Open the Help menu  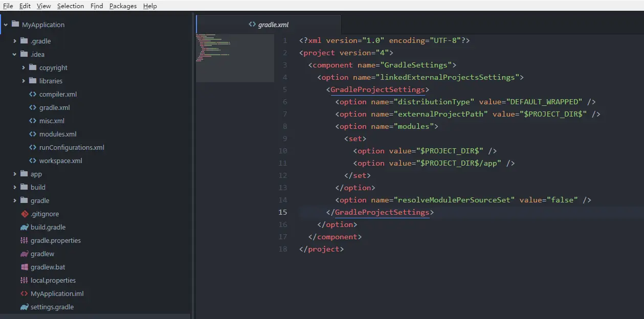pyautogui.click(x=150, y=6)
